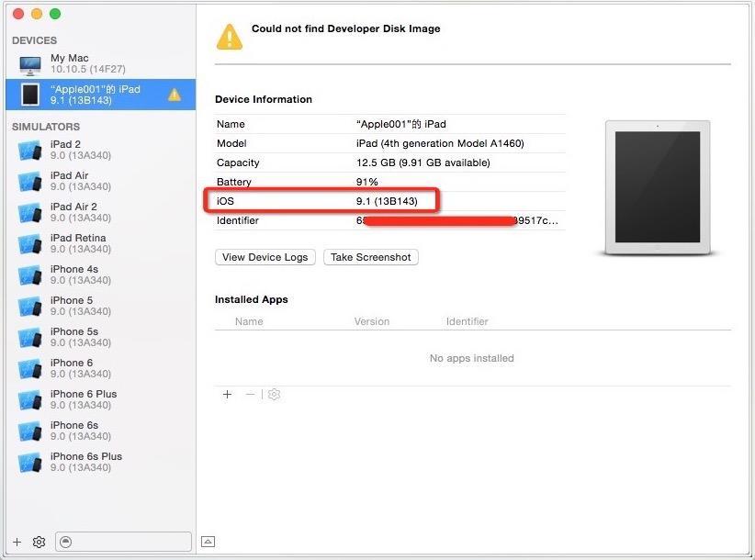Select iPad 2 simulator row

click(101, 151)
